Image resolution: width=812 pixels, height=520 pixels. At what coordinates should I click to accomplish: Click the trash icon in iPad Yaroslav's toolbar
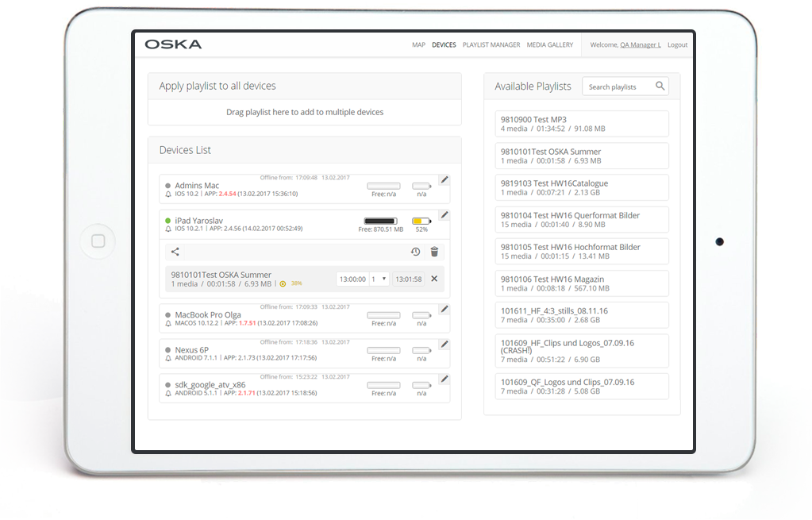(x=434, y=252)
